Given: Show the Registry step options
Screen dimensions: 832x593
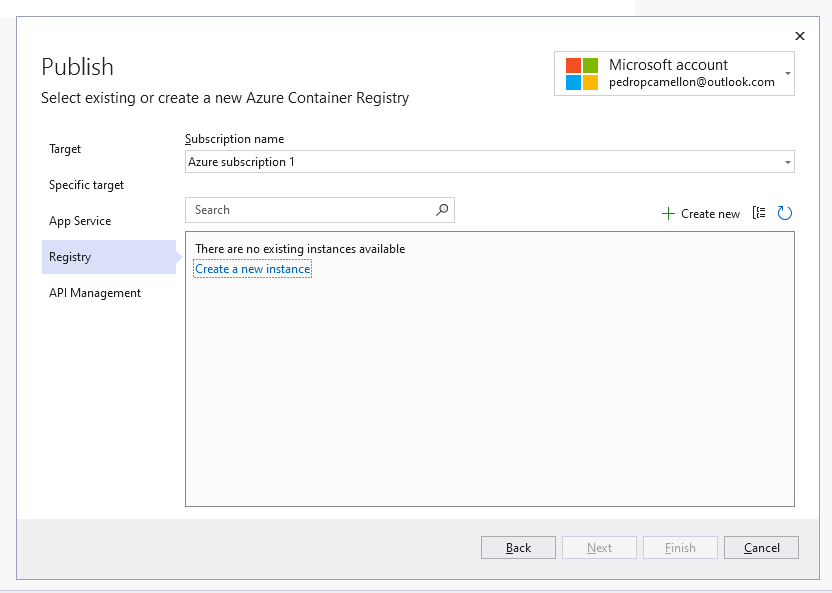Looking at the screenshot, I should pyautogui.click(x=72, y=256).
